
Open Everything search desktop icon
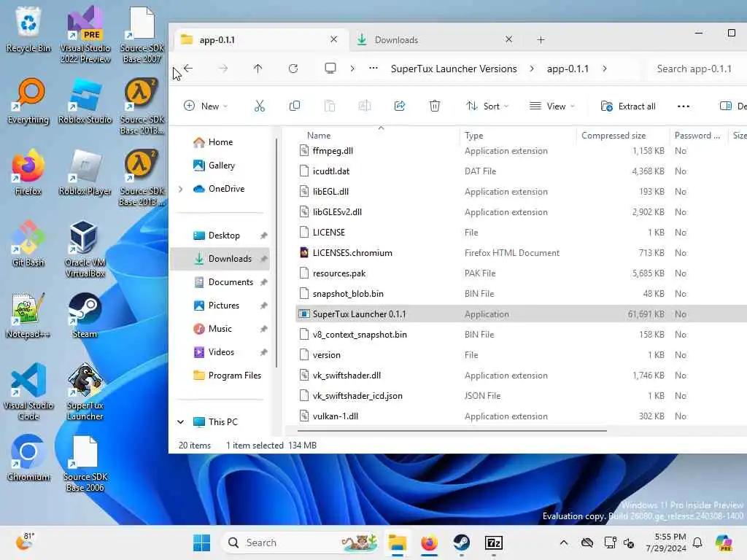(28, 101)
